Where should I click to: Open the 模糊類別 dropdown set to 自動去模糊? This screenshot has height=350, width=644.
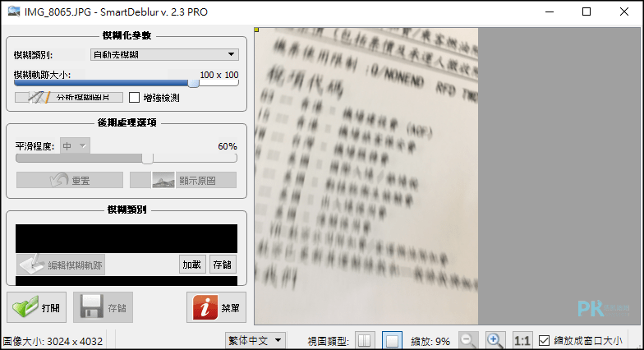pyautogui.click(x=164, y=54)
